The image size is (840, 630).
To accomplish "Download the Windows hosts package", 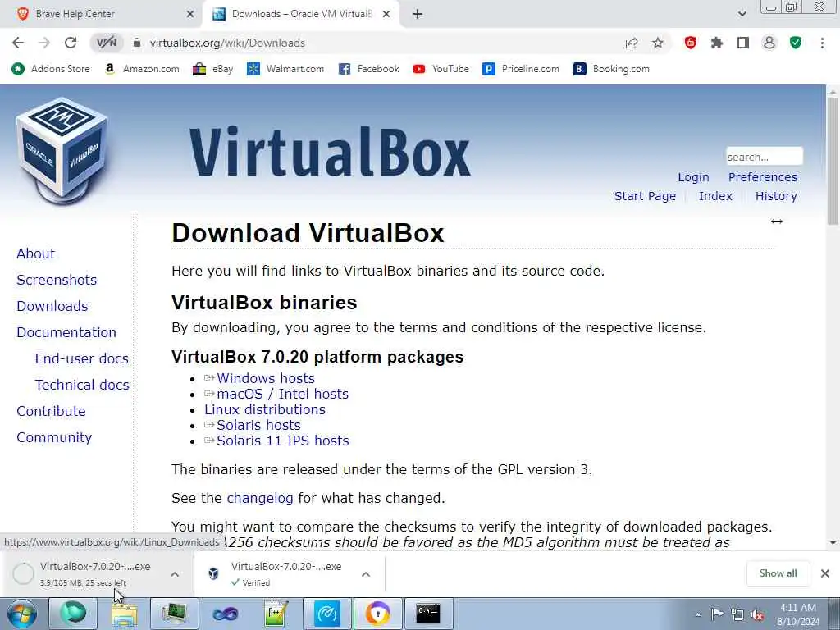I will [266, 378].
